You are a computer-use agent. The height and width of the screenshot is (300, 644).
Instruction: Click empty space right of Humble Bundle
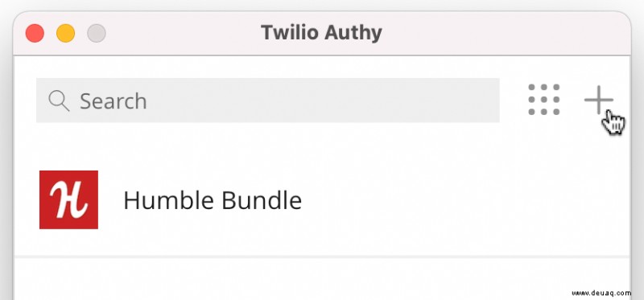tap(464, 200)
